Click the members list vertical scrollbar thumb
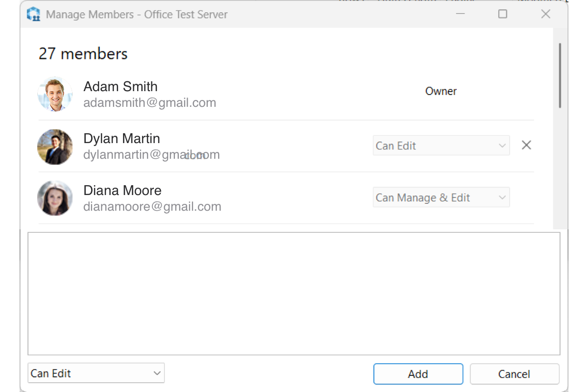The height and width of the screenshot is (392, 588). 560,75
